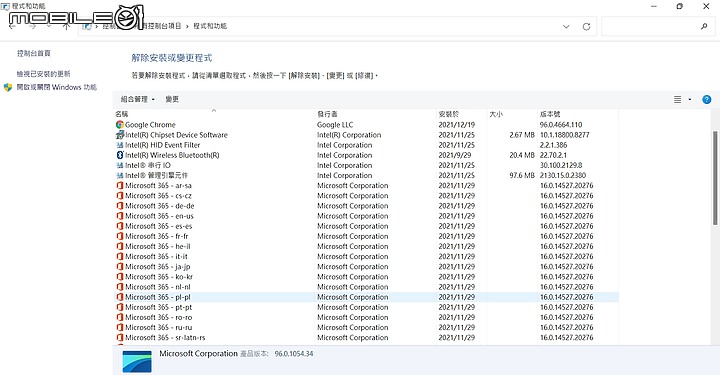Viewport: 720px width, 375px height.
Task: Click the Intel® 串行 IO icon
Action: pos(120,165)
